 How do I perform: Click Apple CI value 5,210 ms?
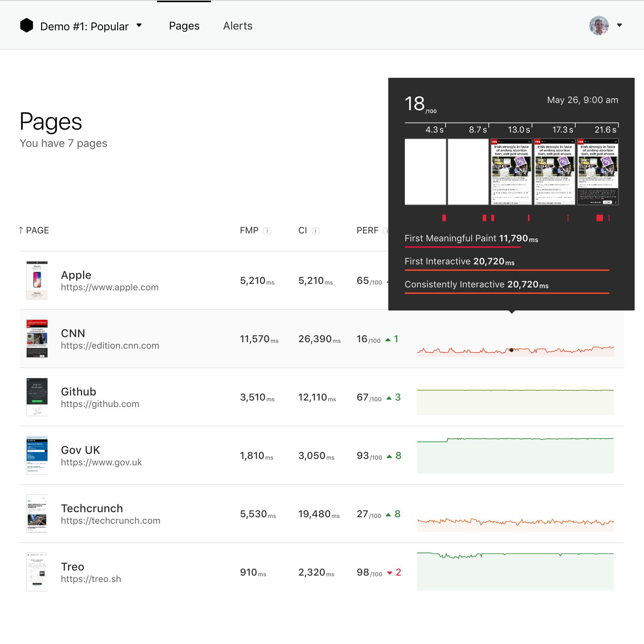pyautogui.click(x=316, y=281)
